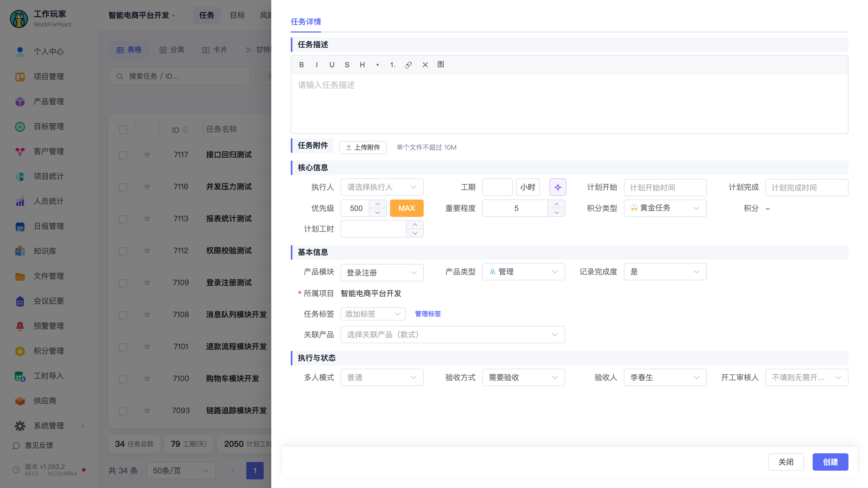Open 积分管理 in the sidebar
The height and width of the screenshot is (488, 868).
[x=49, y=351]
